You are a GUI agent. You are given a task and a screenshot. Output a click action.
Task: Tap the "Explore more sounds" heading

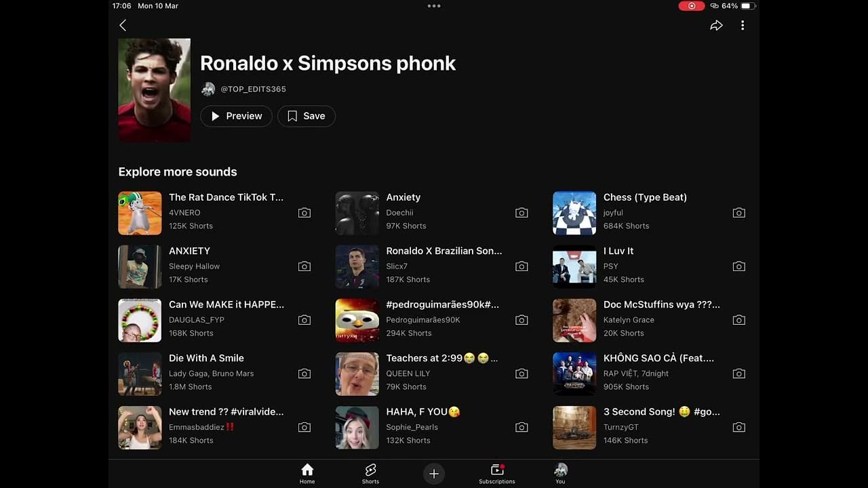point(178,171)
